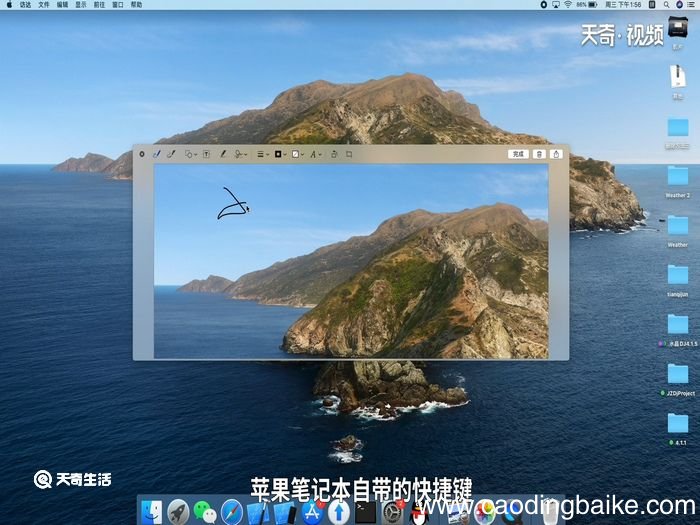Image resolution: width=700 pixels, height=525 pixels.
Task: Open the text style font menu
Action: click(x=316, y=154)
